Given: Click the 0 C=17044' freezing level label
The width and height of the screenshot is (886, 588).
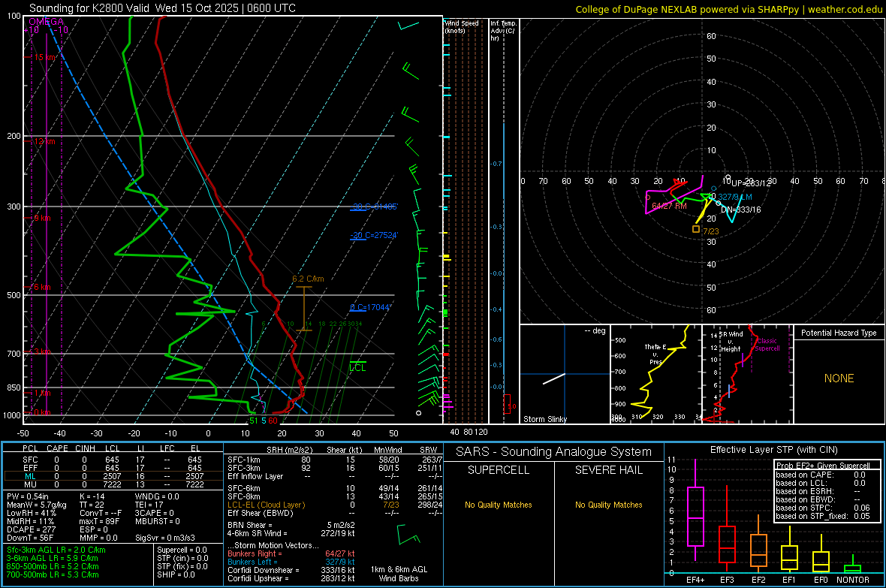Looking at the screenshot, I should pos(371,308).
